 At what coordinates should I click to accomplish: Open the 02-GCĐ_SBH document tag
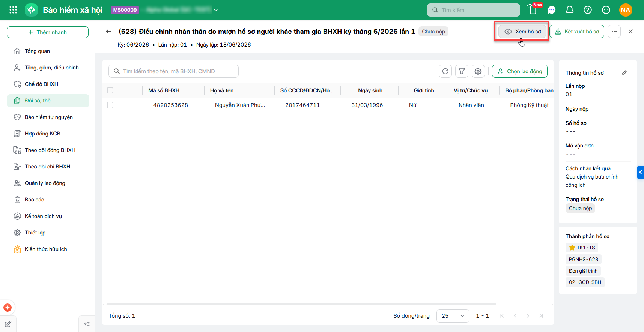[x=585, y=282]
